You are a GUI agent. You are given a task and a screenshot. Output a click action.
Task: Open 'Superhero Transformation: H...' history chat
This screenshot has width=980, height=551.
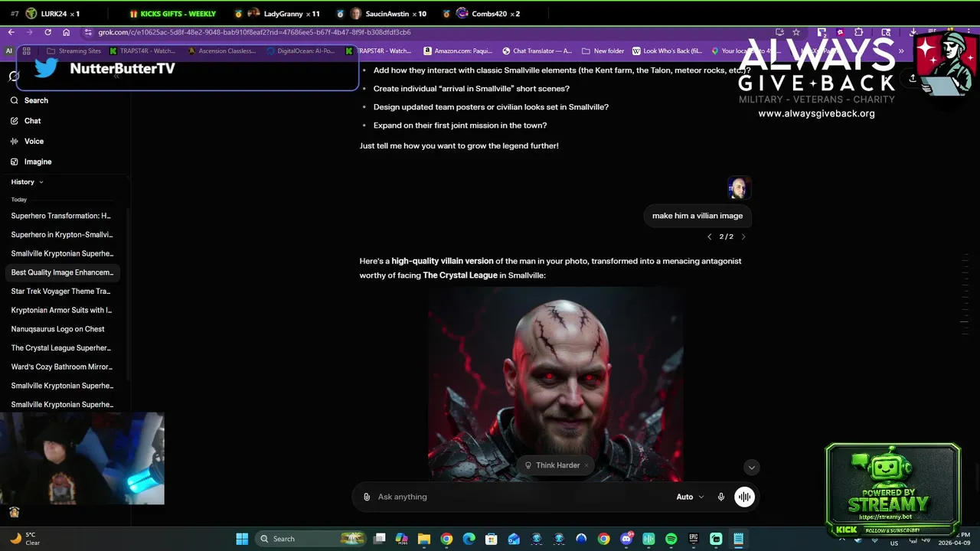click(61, 216)
